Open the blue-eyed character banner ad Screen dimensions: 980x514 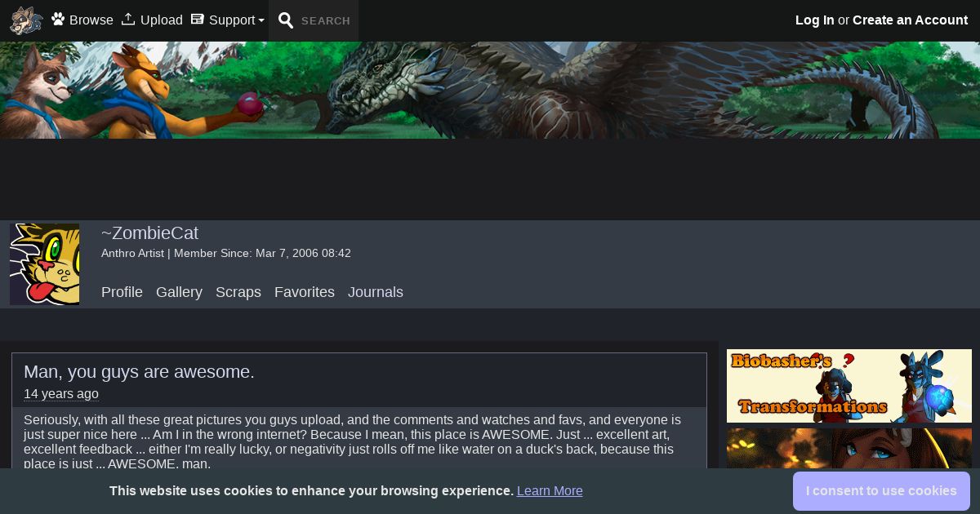click(x=849, y=449)
